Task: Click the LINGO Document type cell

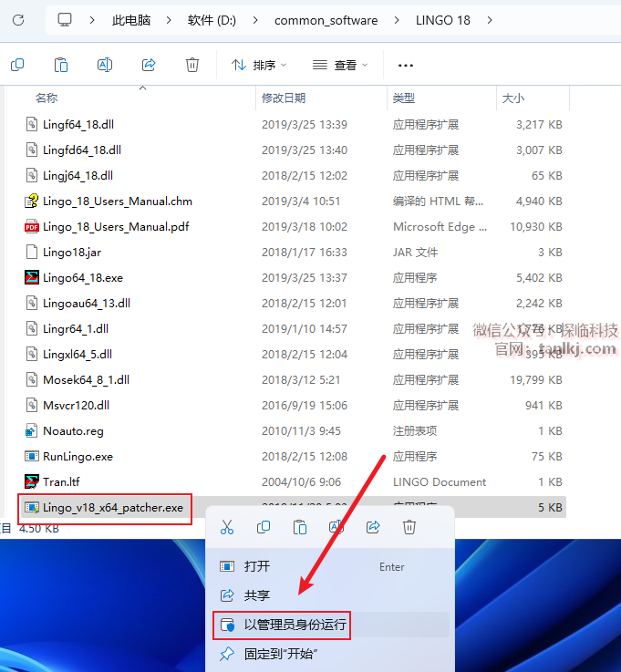Action: click(x=440, y=482)
